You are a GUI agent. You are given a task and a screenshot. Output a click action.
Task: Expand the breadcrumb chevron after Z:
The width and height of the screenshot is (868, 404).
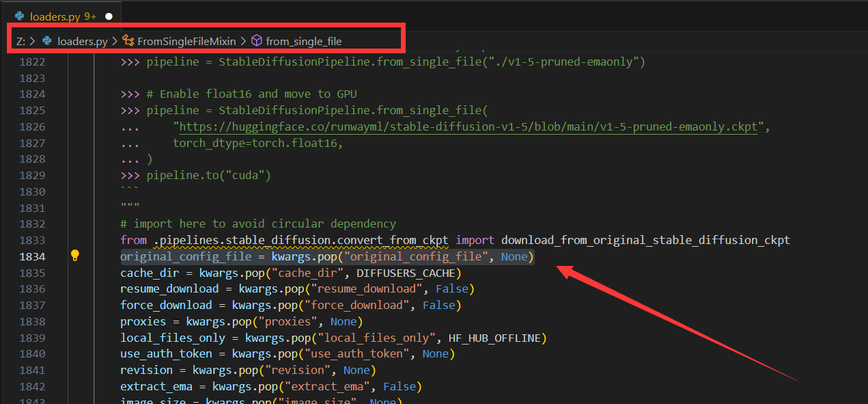[31, 41]
